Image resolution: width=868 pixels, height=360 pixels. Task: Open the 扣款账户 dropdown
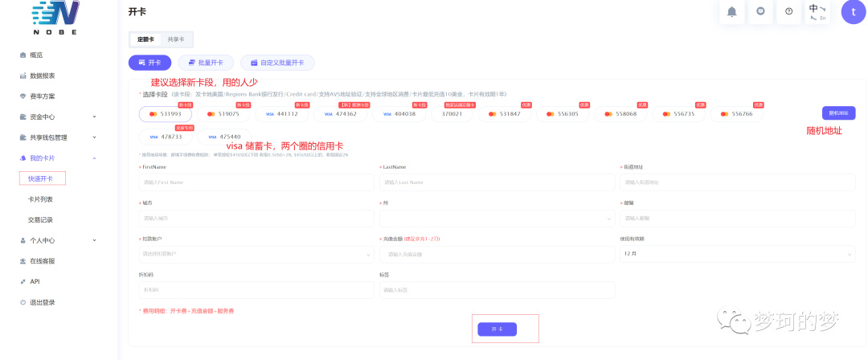point(256,254)
